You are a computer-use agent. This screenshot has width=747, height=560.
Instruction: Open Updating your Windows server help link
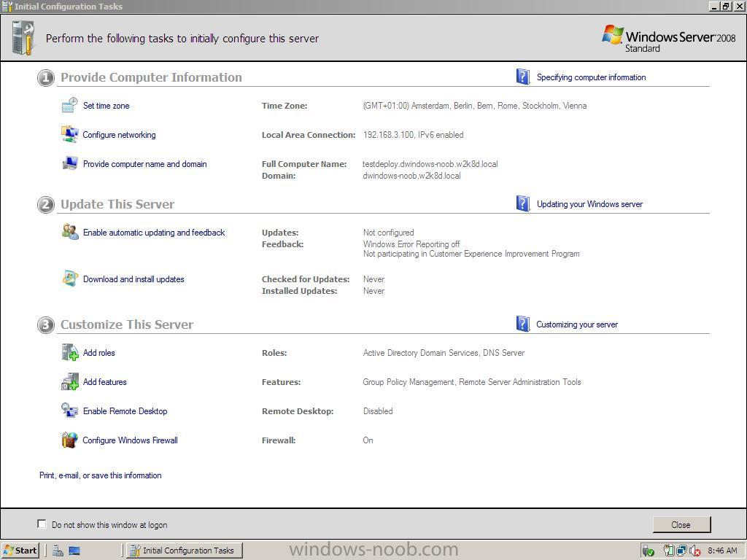pyautogui.click(x=589, y=204)
